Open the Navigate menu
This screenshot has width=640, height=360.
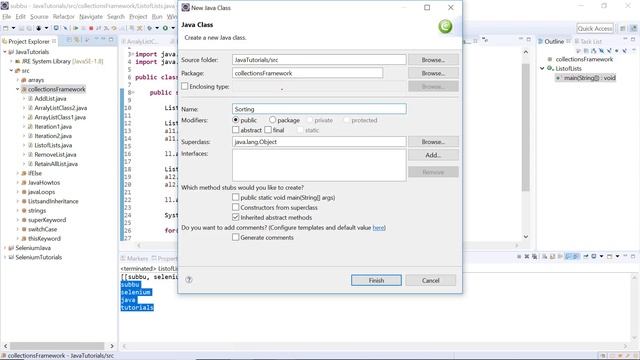click(91, 17)
